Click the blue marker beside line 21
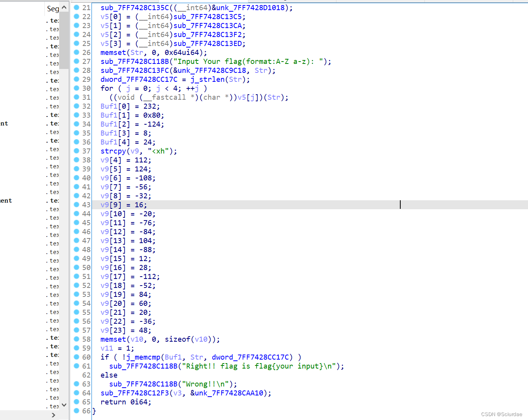 tap(76, 7)
